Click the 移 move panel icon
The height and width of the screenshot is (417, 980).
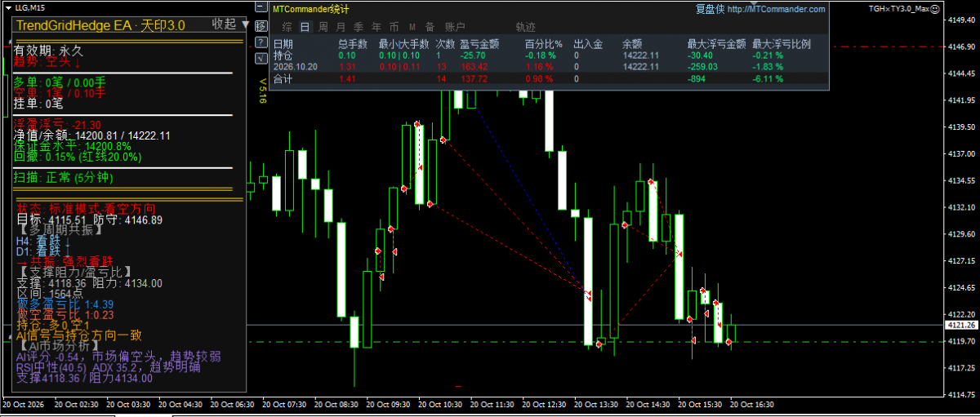tap(261, 26)
